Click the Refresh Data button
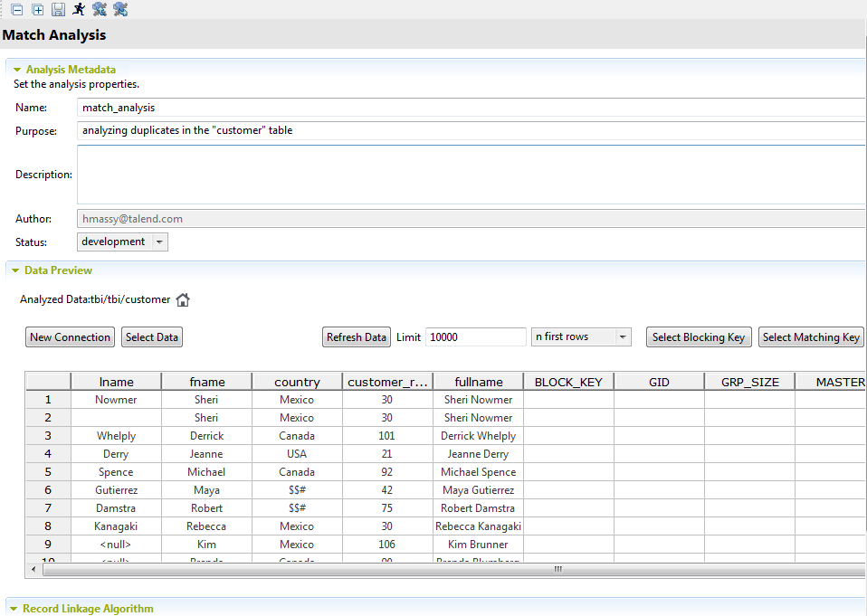867x616 pixels. (x=357, y=337)
